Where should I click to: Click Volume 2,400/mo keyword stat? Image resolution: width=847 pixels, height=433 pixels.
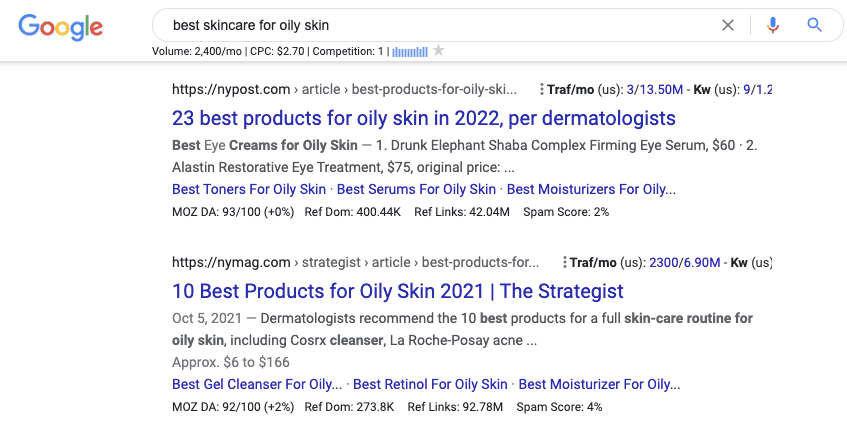pos(197,52)
